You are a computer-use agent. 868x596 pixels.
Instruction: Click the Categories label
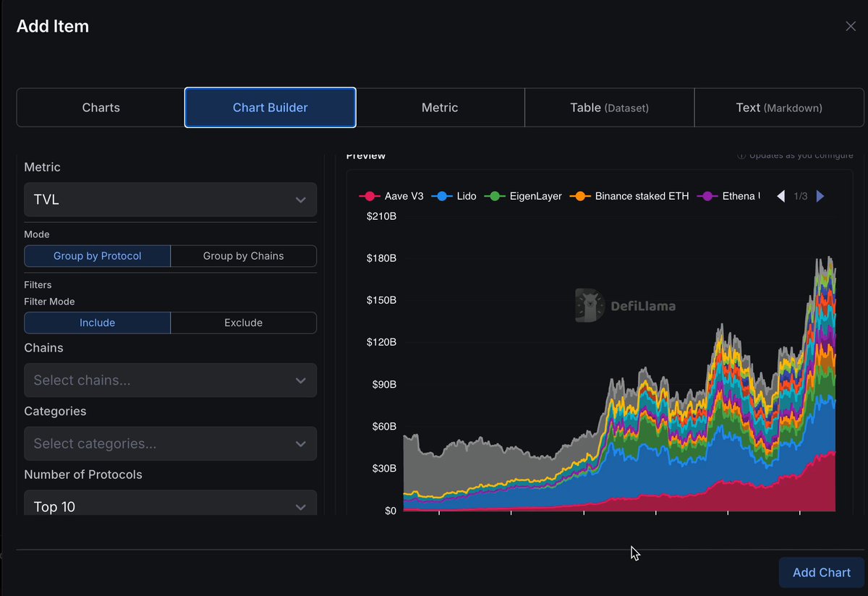coord(55,411)
